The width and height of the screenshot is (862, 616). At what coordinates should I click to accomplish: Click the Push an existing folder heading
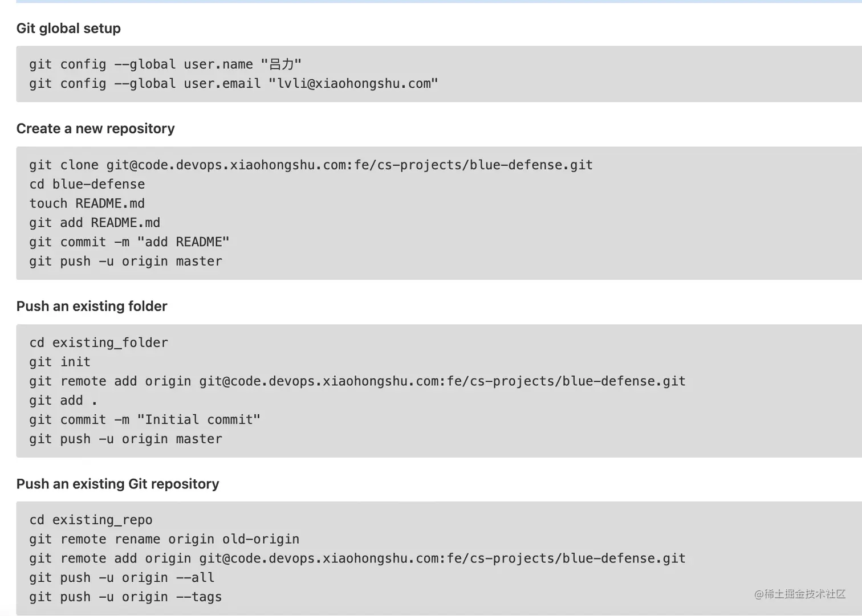(92, 307)
